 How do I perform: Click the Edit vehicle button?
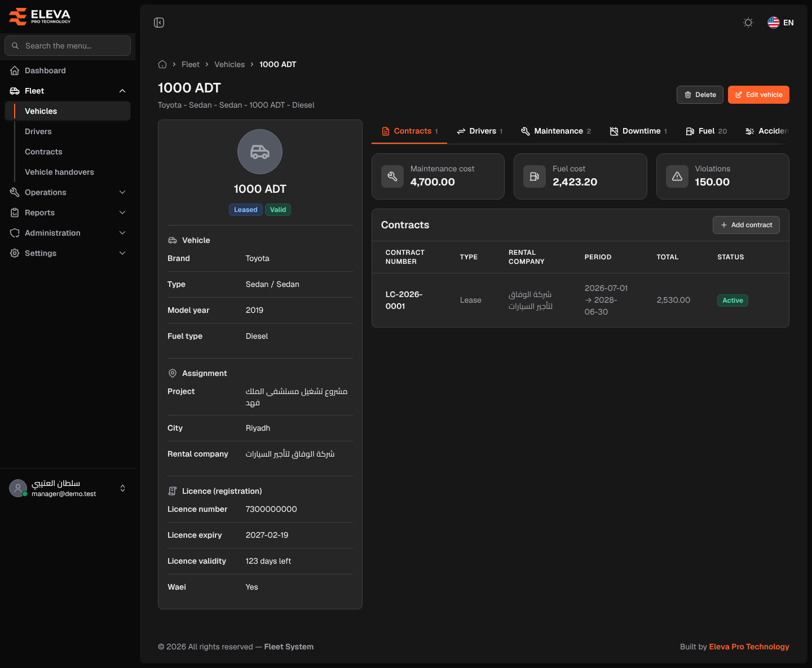click(x=758, y=95)
